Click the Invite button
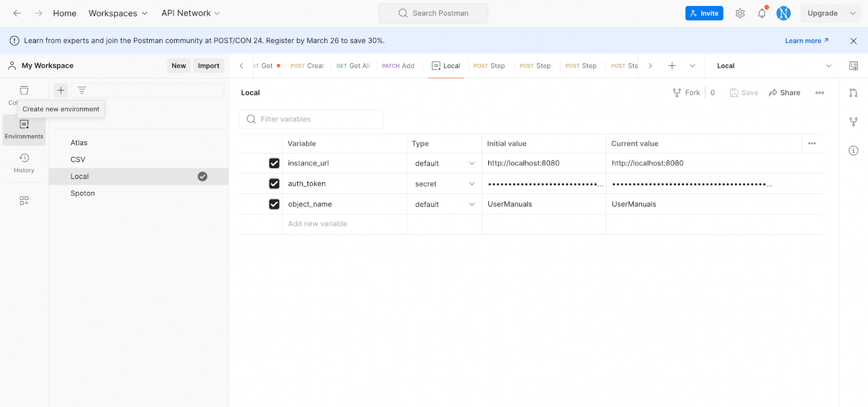The width and height of the screenshot is (868, 407). [704, 13]
